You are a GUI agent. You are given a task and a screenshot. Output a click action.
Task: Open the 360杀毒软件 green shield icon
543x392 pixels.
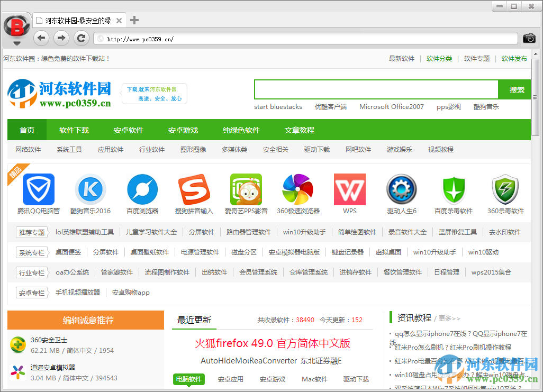click(505, 189)
